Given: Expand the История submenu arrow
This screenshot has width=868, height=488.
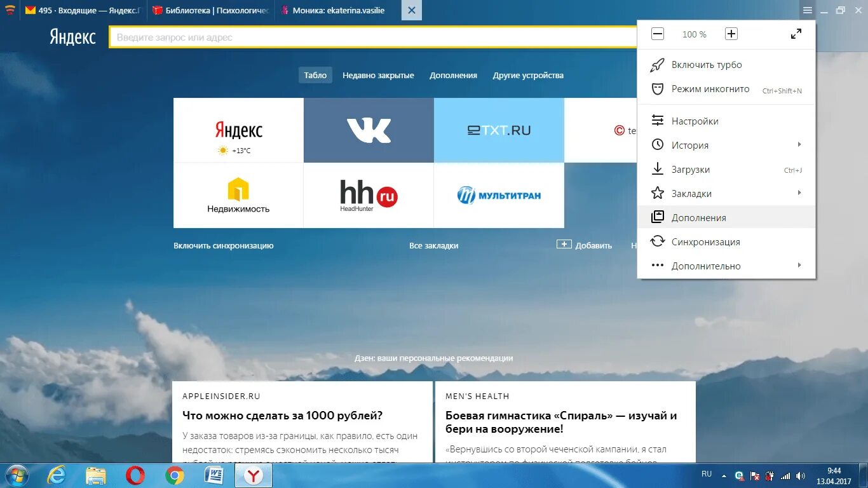Looking at the screenshot, I should (x=799, y=145).
